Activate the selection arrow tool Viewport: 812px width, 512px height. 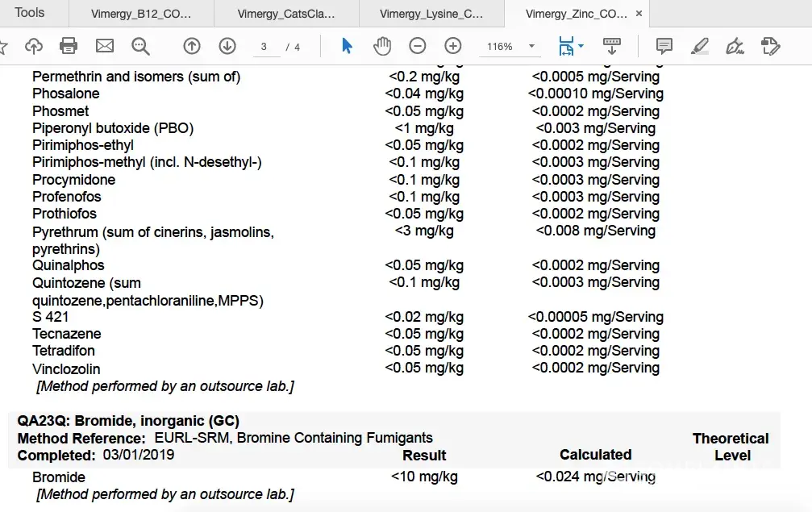click(347, 46)
